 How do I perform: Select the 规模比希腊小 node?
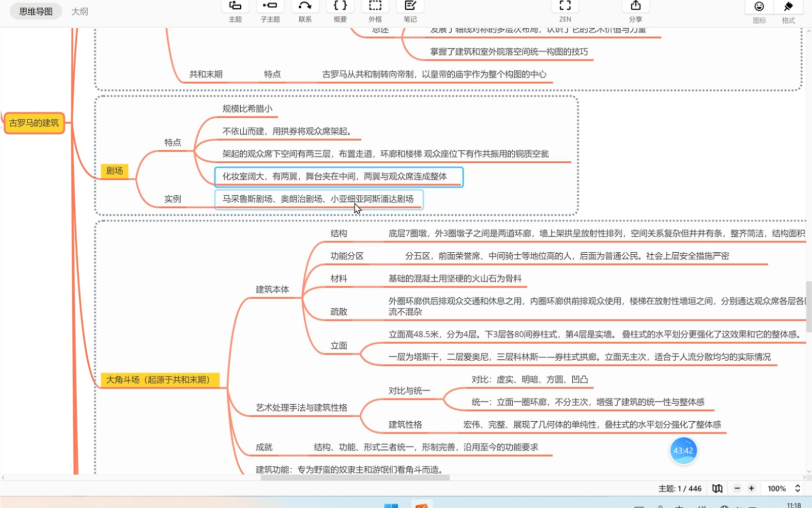click(x=247, y=108)
